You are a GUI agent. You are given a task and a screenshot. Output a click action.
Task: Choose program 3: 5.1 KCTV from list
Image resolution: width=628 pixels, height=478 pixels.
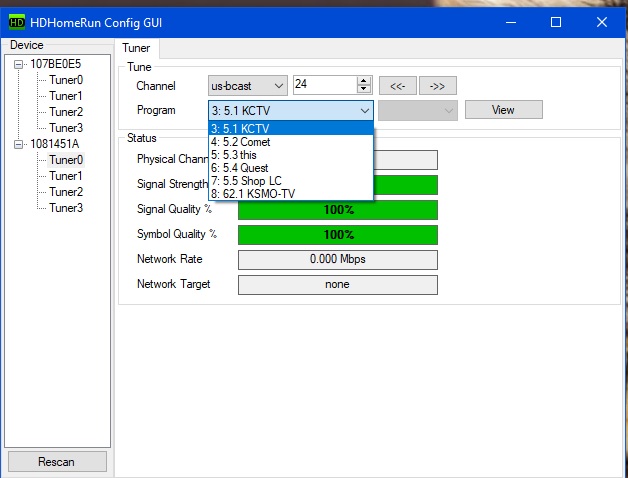[x=291, y=129]
